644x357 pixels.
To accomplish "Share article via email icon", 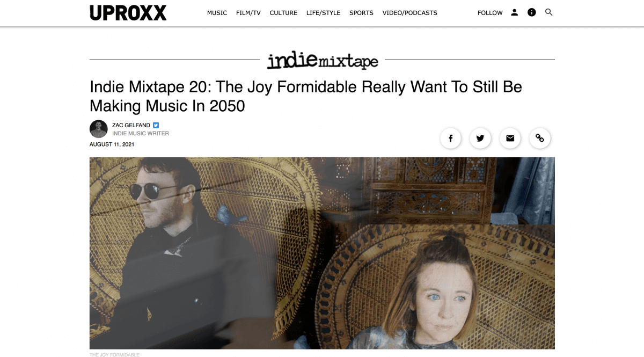I will pos(510,138).
